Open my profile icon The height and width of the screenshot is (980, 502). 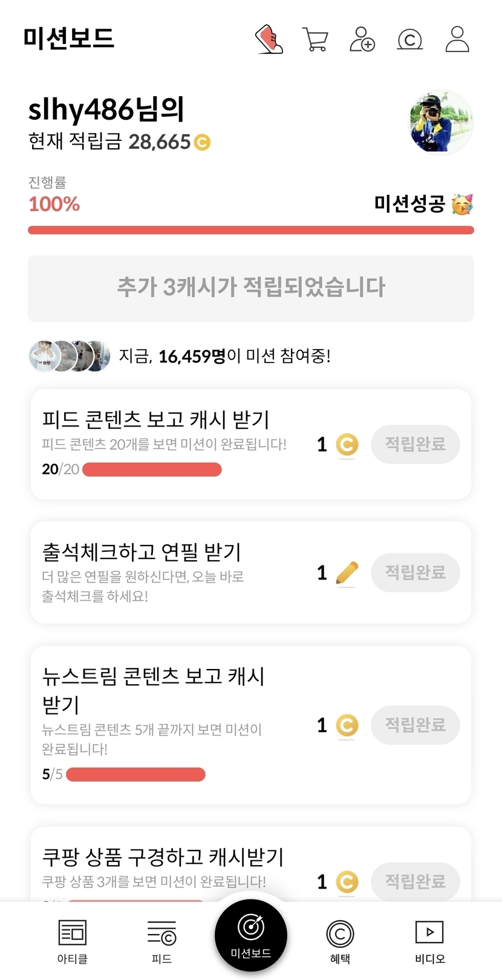pos(457,39)
